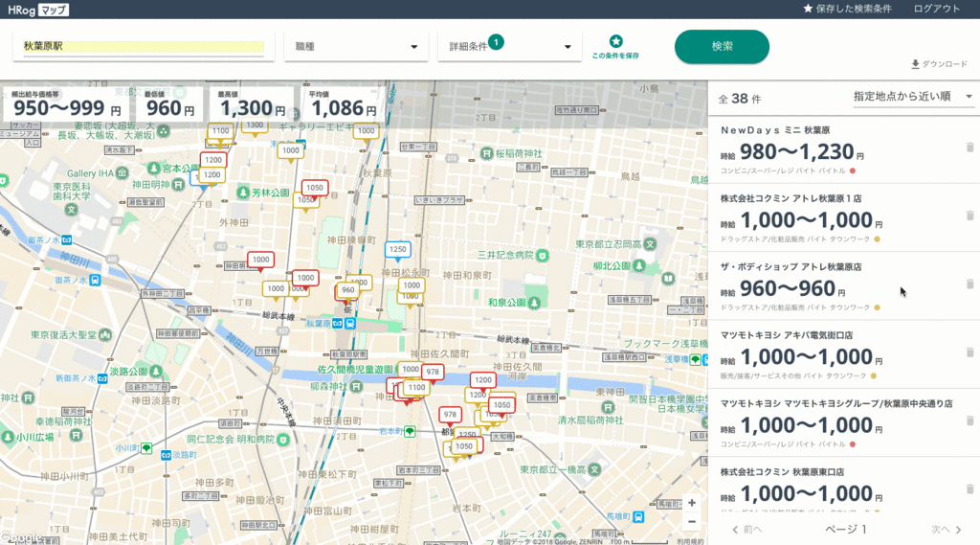This screenshot has width=980, height=545.
Task: Click the 1100 marker by 柳森神社
Action: [x=416, y=388]
